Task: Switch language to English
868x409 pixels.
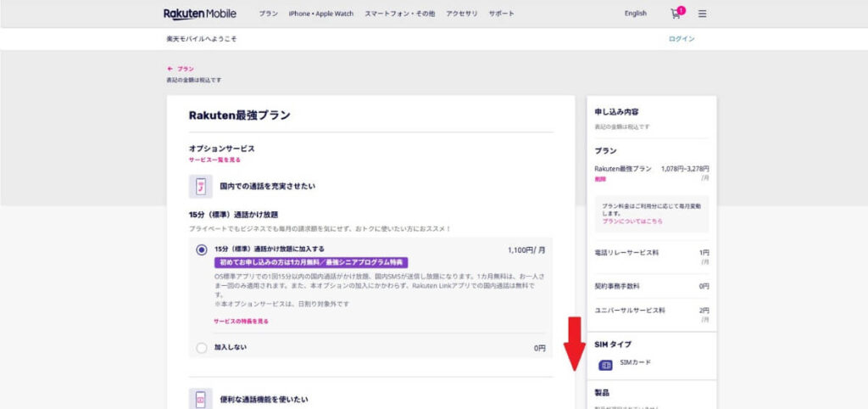Action: 636,14
